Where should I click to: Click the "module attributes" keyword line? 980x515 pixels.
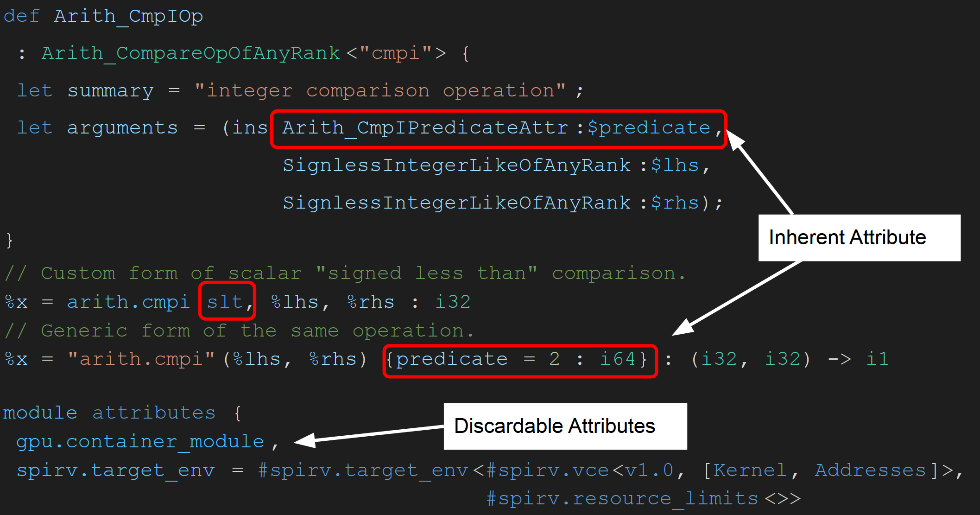pos(109,413)
